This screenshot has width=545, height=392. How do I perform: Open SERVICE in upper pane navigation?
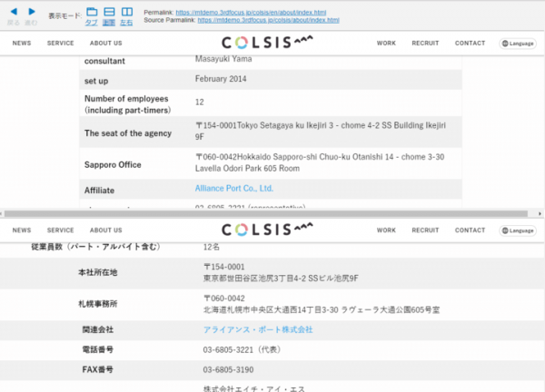pos(61,43)
